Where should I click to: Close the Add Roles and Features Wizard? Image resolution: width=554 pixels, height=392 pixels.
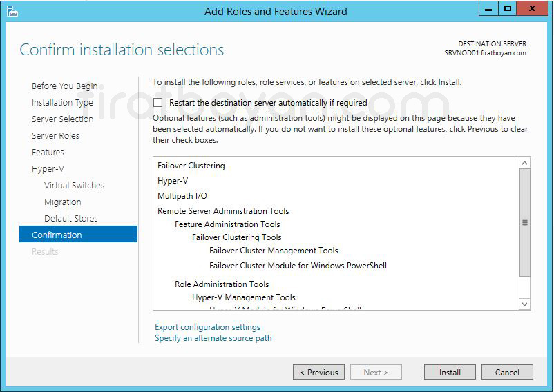coord(532,9)
